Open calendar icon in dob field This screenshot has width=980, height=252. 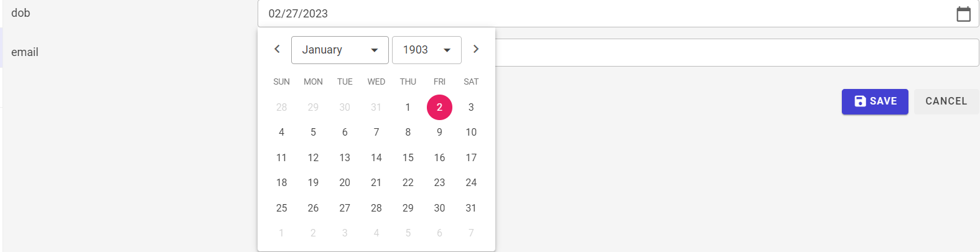pyautogui.click(x=963, y=14)
